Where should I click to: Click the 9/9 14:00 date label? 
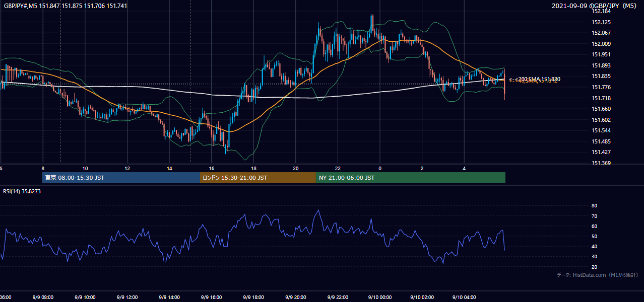point(169,297)
